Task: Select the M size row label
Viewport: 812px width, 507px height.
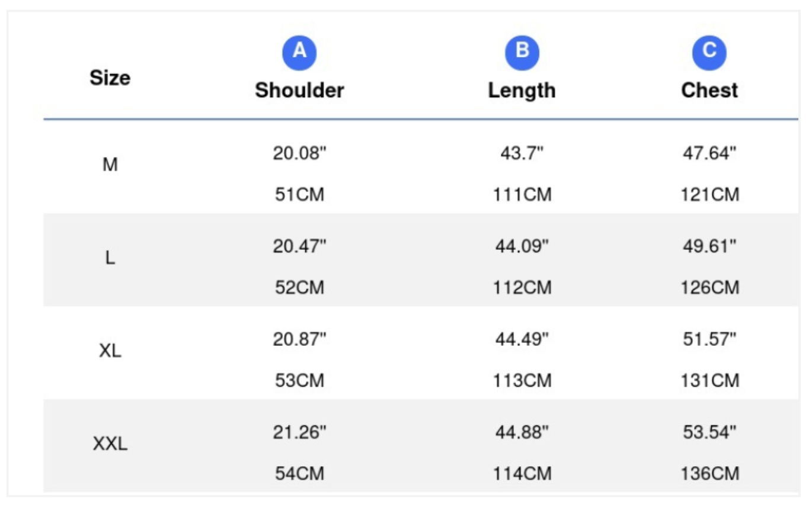Action: [110, 165]
